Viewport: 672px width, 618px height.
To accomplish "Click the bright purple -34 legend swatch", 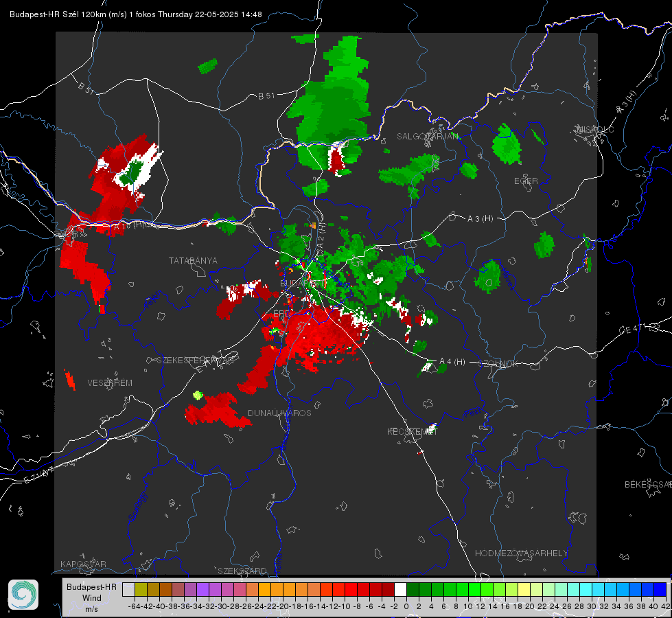I will (202, 590).
